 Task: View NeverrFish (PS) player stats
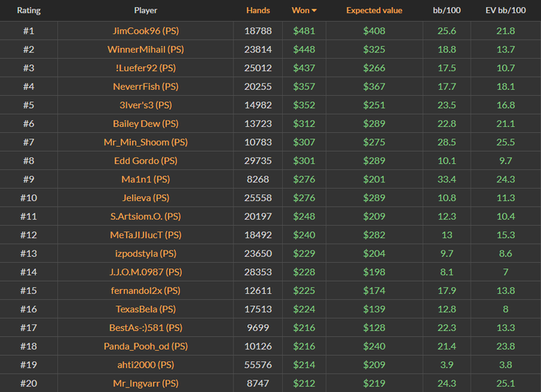point(145,86)
